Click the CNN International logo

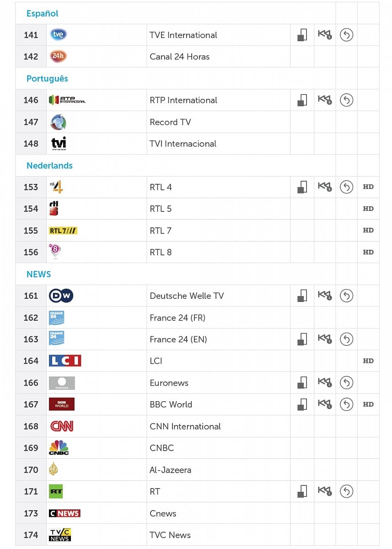pos(62,426)
